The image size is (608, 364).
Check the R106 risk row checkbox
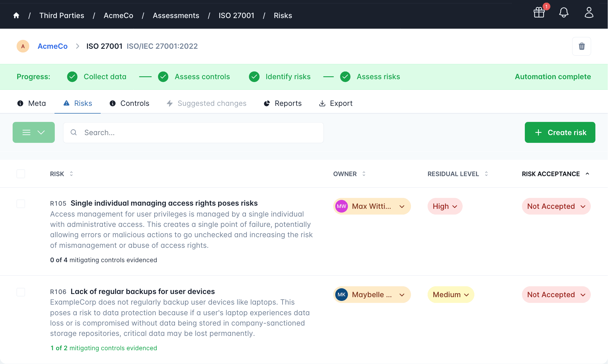(x=21, y=292)
